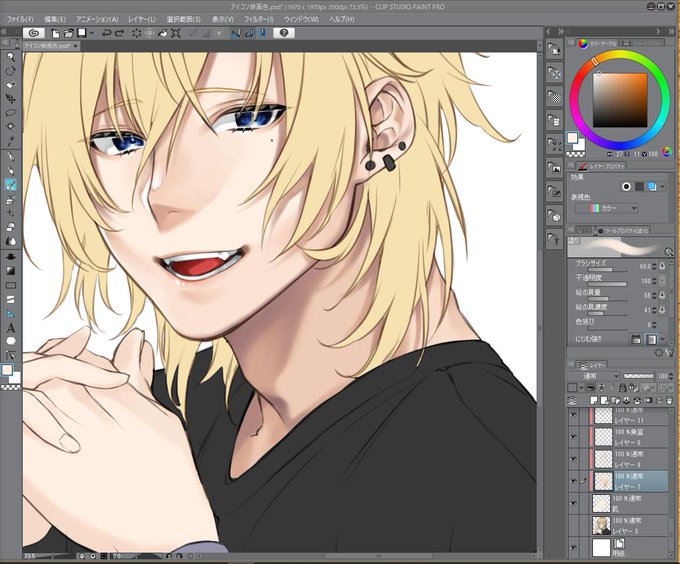Hide layer レイヤー 7 with eye icon
This screenshot has width=680, height=564.
coord(573,481)
